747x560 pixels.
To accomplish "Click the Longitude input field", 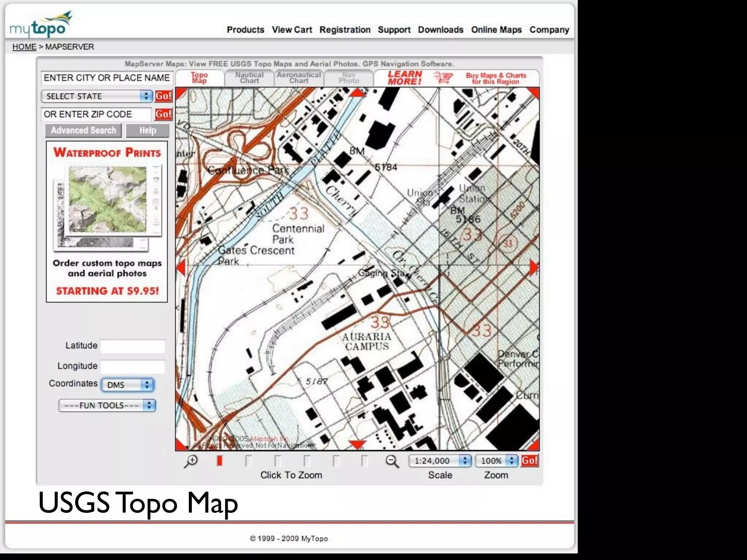I will click(133, 366).
